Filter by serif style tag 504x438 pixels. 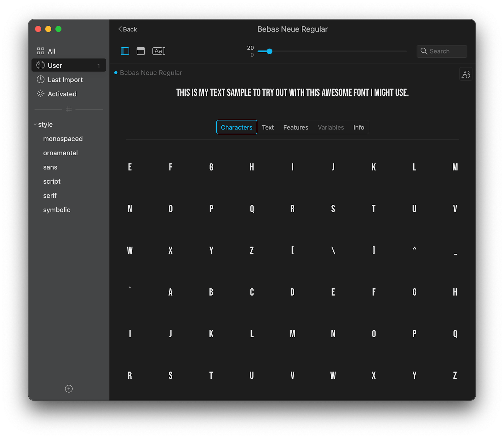tap(50, 195)
